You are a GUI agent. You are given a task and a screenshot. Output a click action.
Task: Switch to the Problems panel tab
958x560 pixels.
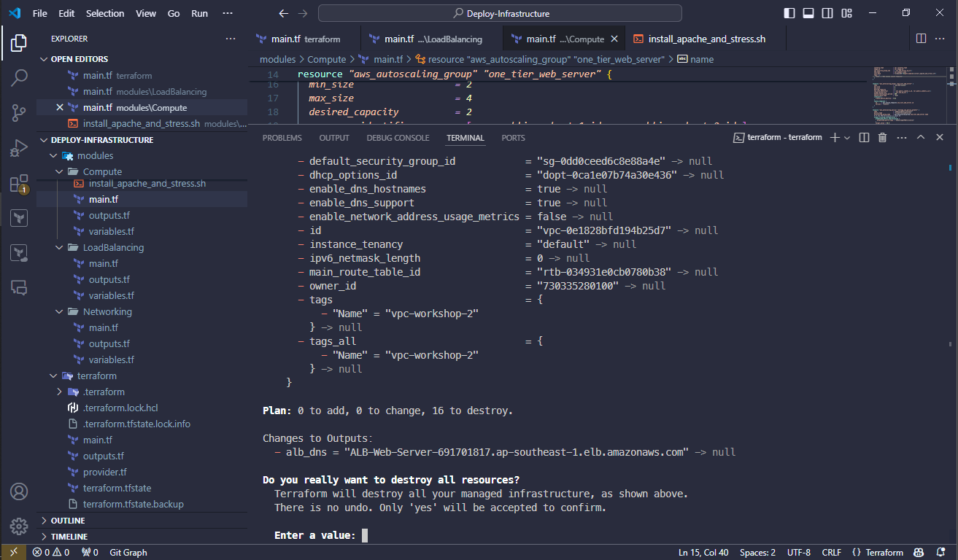tap(282, 138)
